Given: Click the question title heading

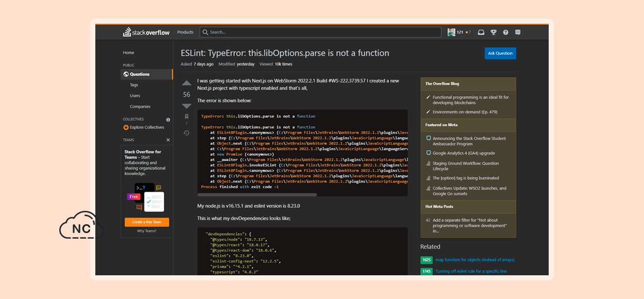Looking at the screenshot, I should [285, 53].
